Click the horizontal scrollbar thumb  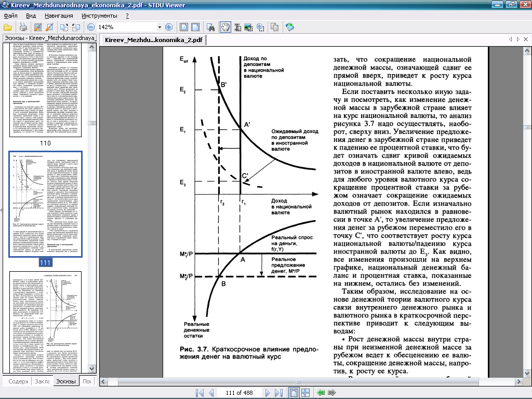coord(298,382)
